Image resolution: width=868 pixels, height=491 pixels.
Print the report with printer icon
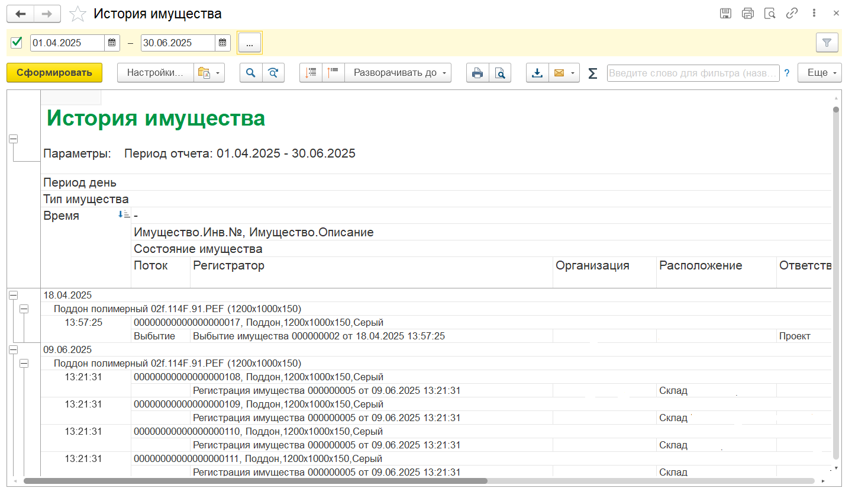click(477, 73)
